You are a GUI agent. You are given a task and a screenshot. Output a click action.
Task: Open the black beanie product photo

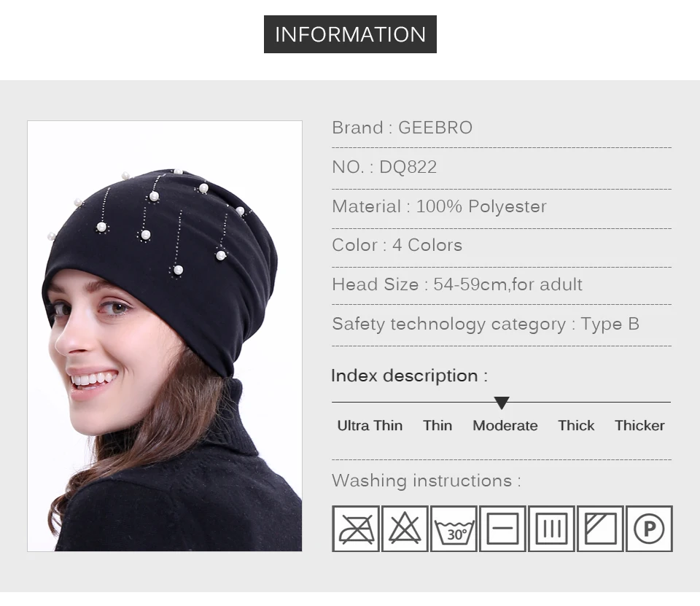pos(165,336)
